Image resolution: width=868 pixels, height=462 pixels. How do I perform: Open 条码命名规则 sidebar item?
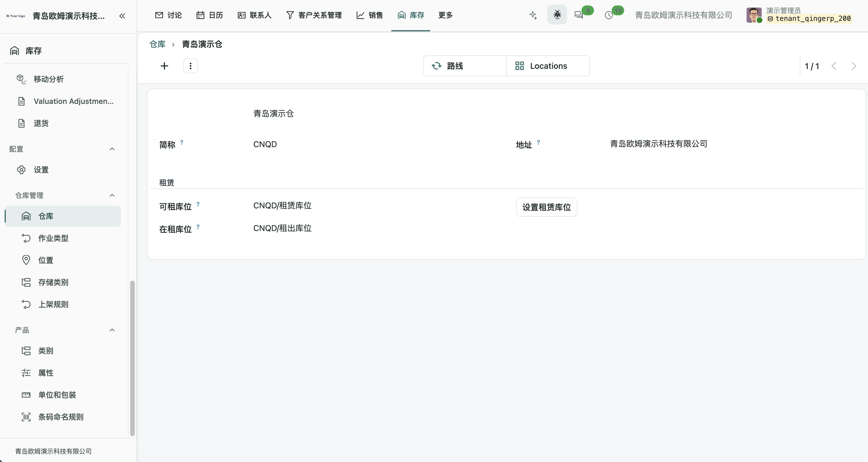tap(63, 417)
